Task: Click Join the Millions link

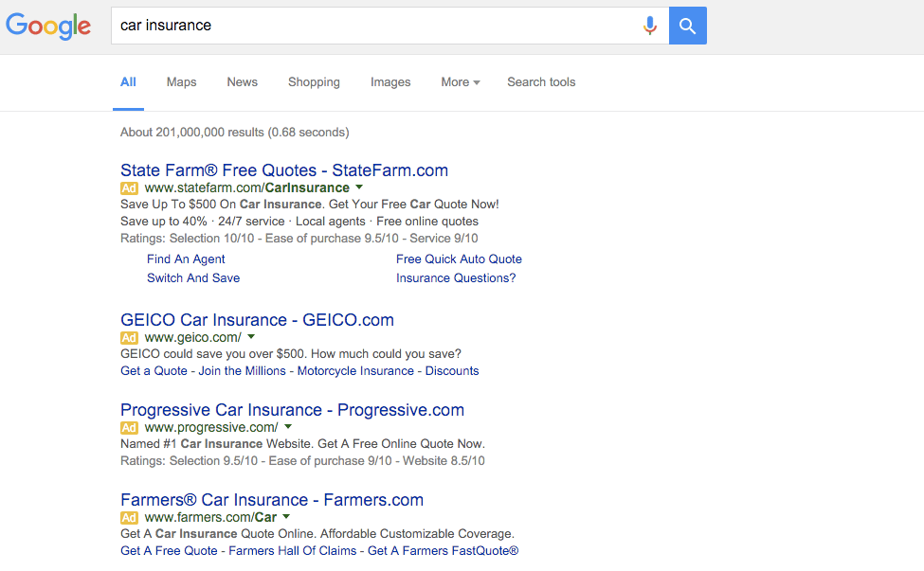Action: 242,371
